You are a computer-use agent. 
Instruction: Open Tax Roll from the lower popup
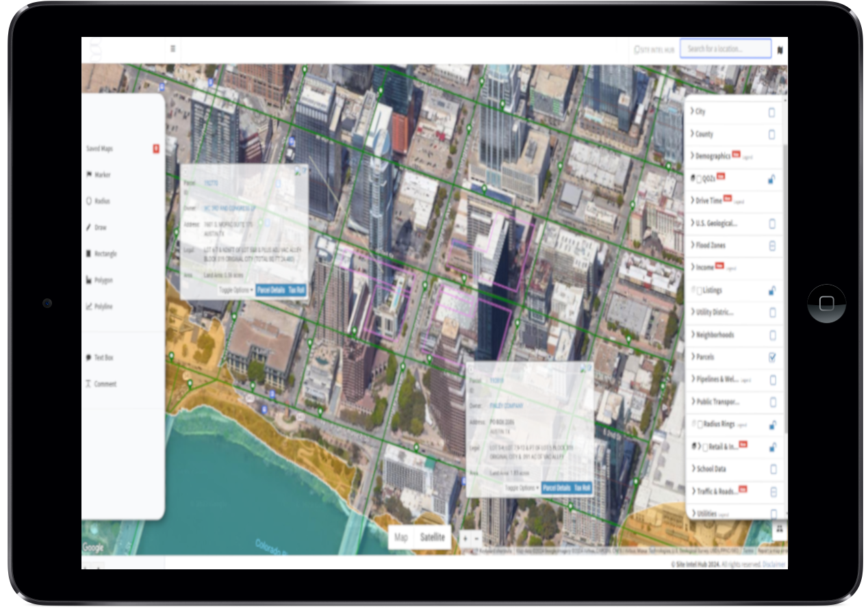point(583,488)
